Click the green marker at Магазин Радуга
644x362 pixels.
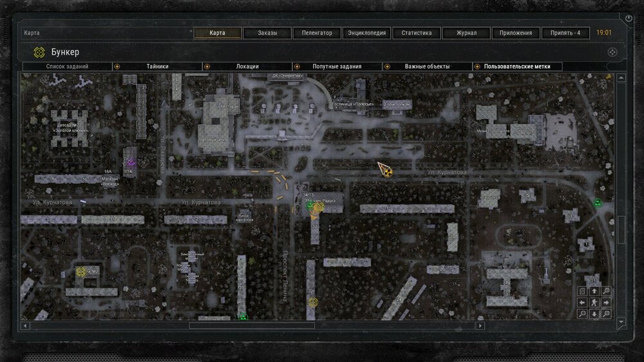point(310,205)
